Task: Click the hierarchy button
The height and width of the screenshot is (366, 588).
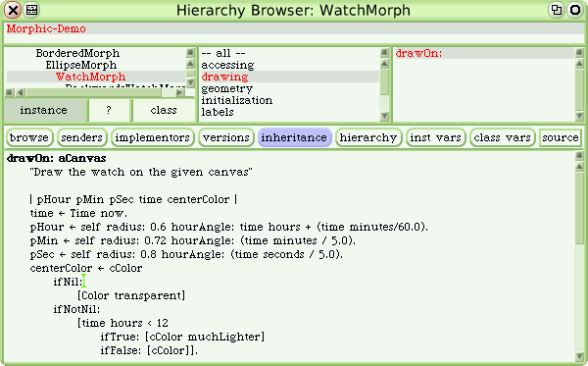Action: pos(368,137)
